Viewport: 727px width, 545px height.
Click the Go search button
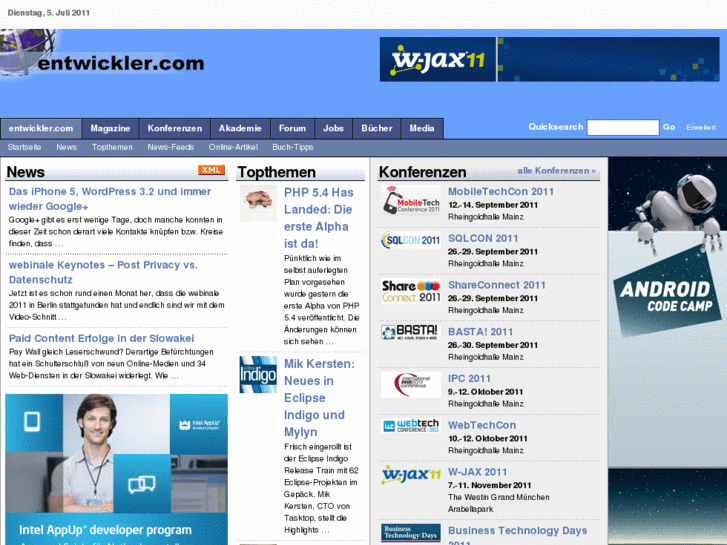pyautogui.click(x=669, y=127)
